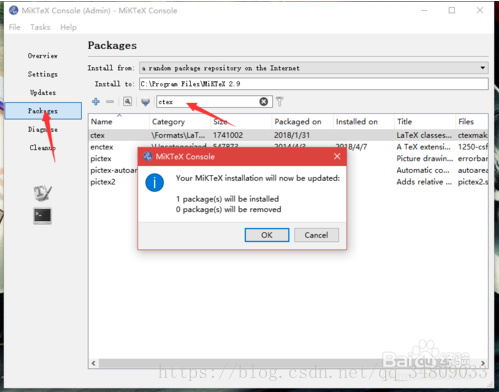
Task: Sort by the Files column header
Action: (x=472, y=122)
